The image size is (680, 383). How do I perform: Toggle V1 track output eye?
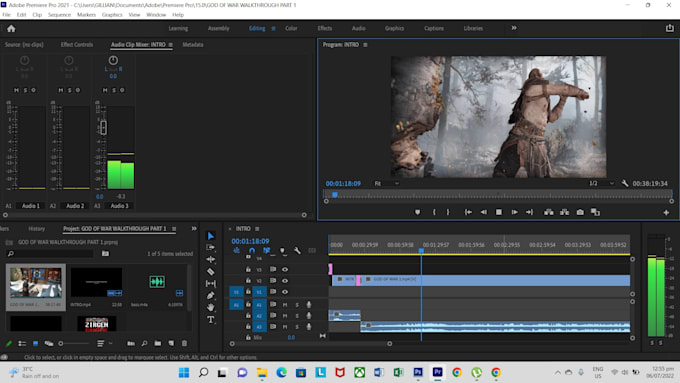click(285, 292)
